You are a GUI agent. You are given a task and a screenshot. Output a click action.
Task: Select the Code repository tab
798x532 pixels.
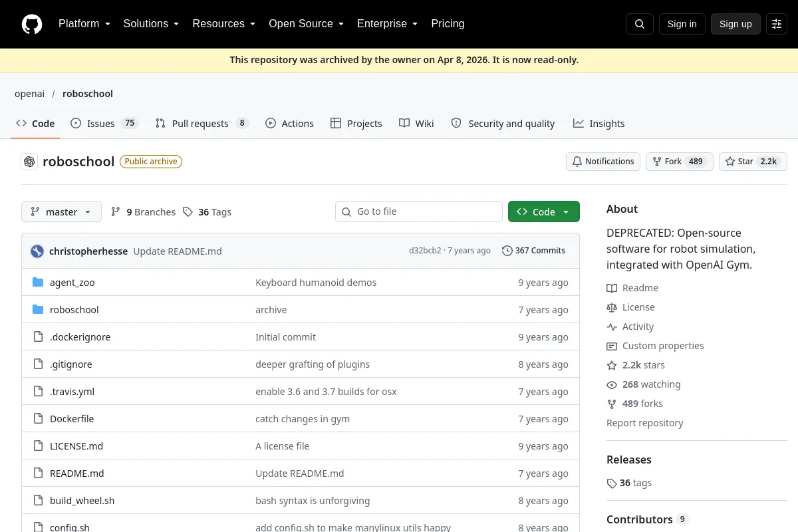35,123
